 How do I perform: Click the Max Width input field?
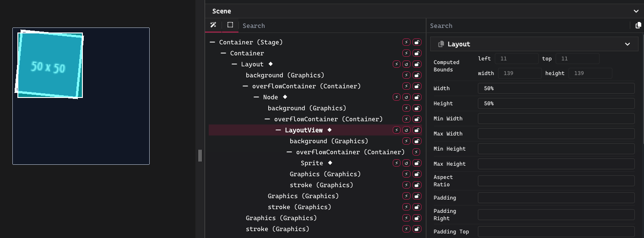(x=556, y=134)
